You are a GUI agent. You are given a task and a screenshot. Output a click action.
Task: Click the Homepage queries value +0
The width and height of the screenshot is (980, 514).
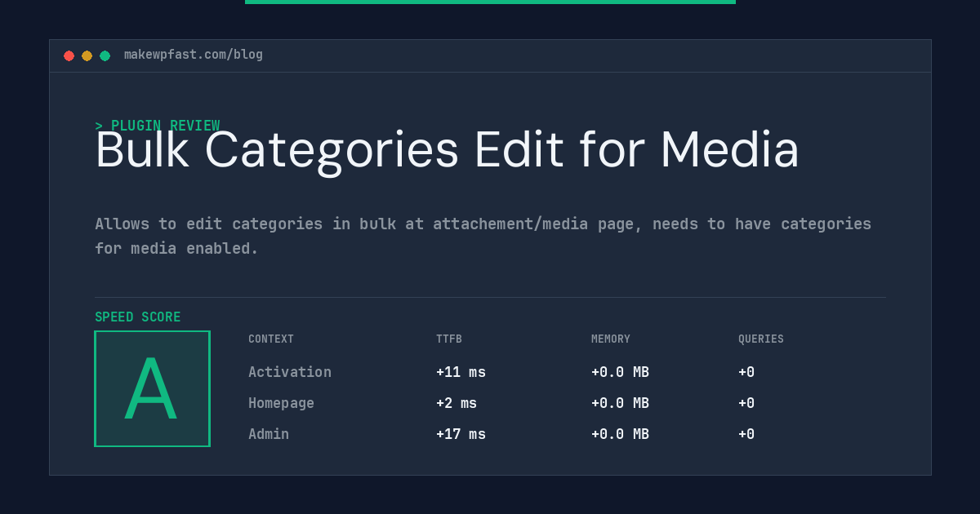click(746, 403)
